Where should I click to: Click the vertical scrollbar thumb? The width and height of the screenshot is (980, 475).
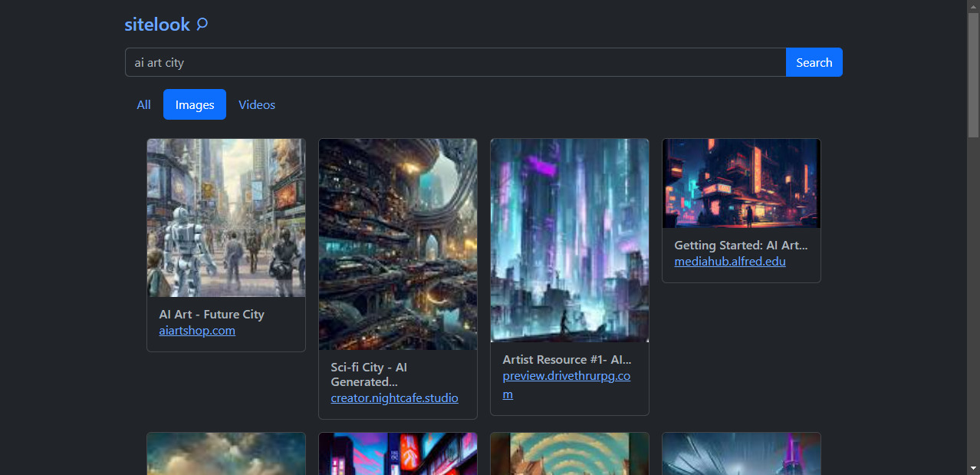973,74
